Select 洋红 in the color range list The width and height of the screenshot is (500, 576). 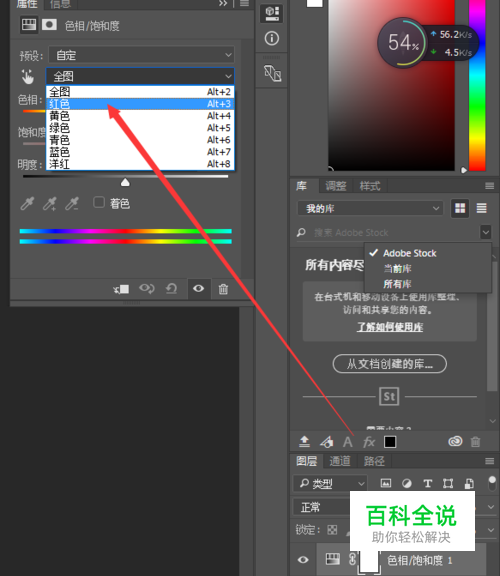140,164
